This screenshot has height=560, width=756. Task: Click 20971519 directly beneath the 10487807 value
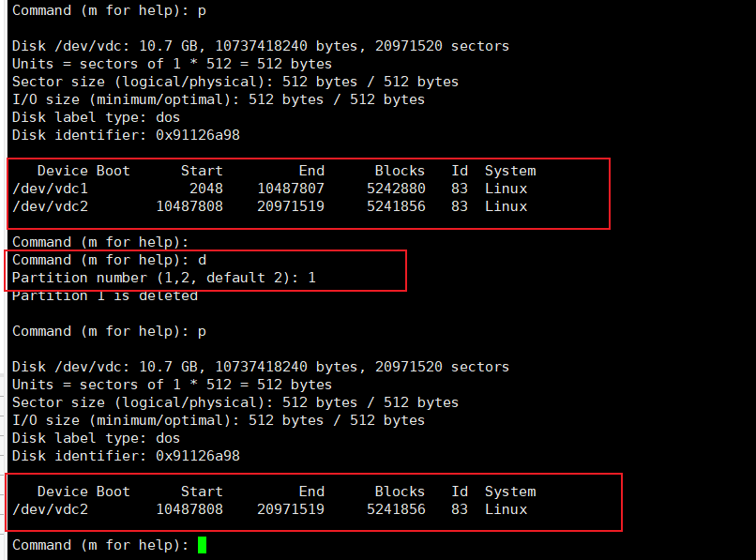click(291, 206)
